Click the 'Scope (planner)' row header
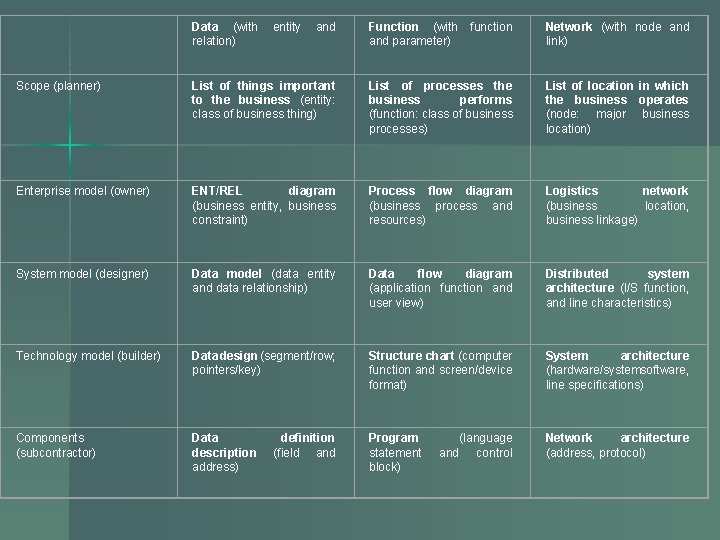The image size is (720, 540). (58, 86)
